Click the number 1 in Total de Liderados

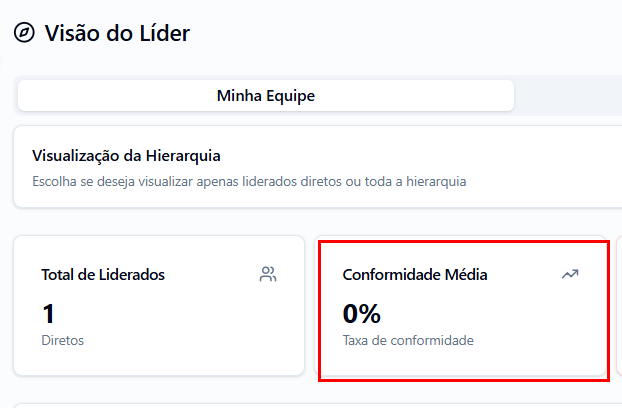coord(48,314)
